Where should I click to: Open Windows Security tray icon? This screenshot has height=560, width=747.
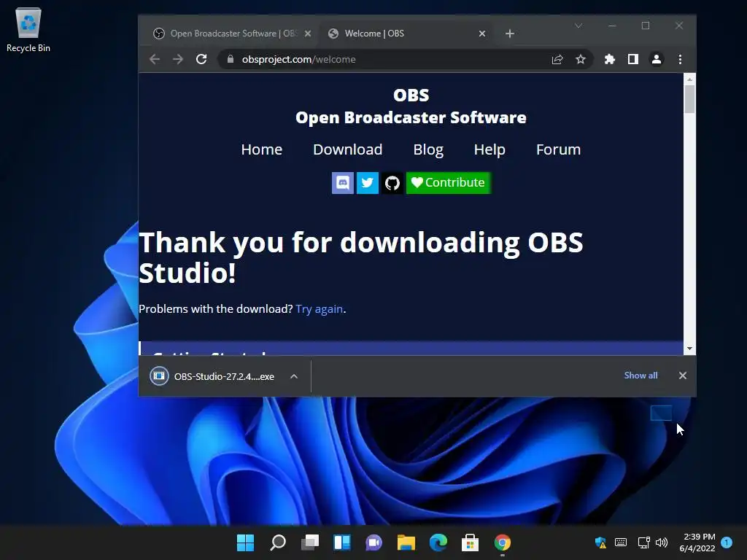click(601, 542)
